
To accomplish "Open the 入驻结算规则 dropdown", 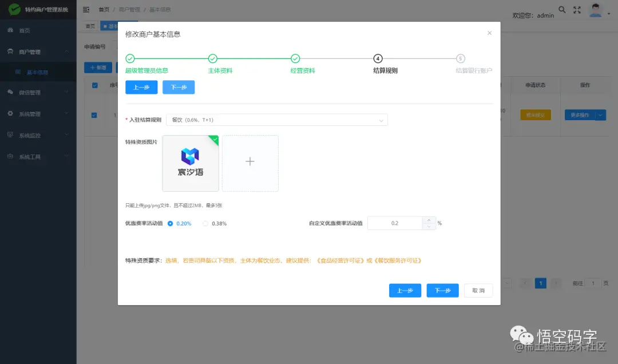I will point(277,120).
